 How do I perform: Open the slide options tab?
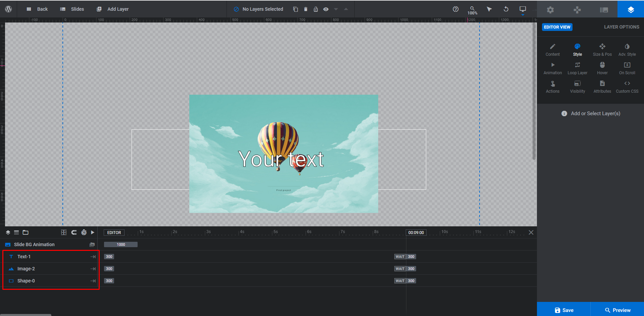604,10
